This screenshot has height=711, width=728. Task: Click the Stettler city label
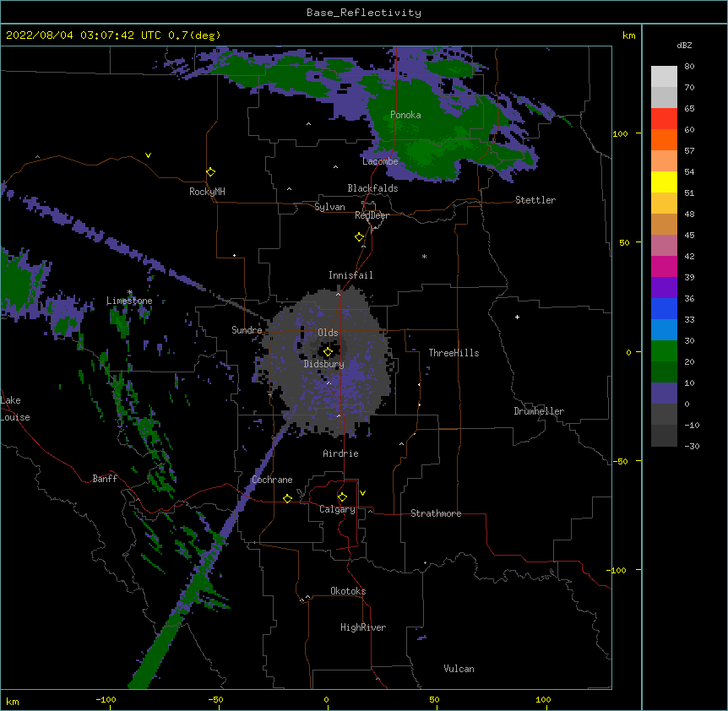click(x=535, y=200)
